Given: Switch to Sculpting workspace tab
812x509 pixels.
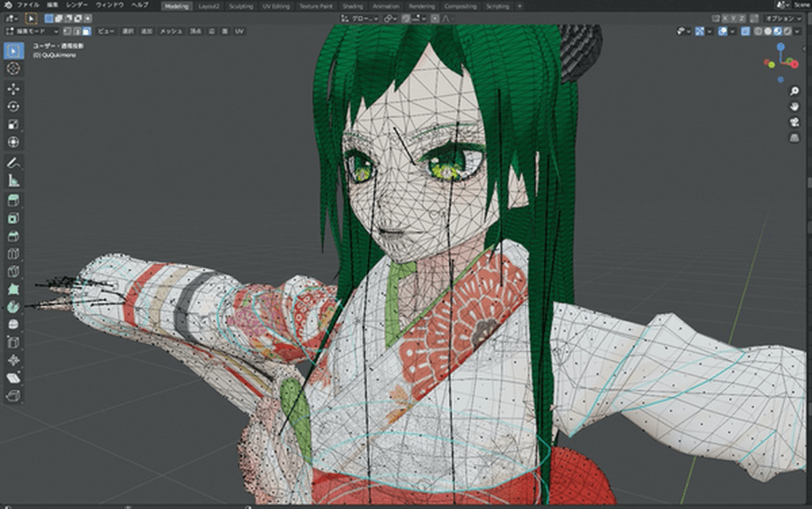Looking at the screenshot, I should (241, 6).
